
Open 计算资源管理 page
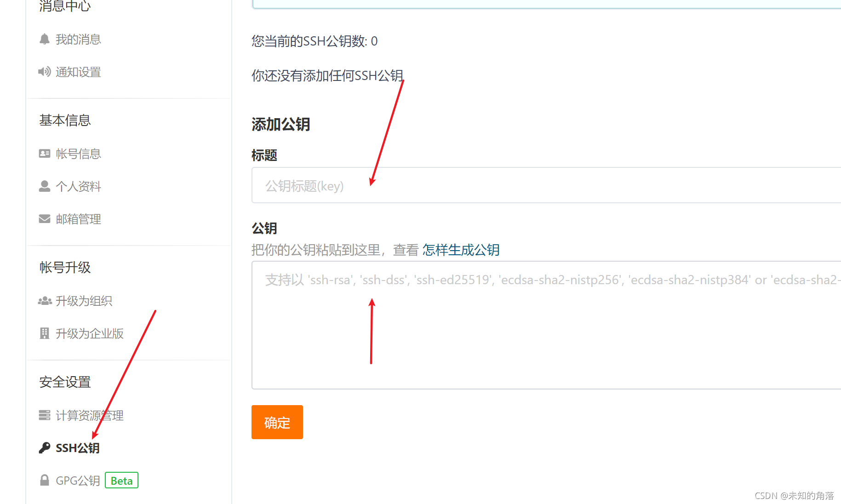click(90, 415)
